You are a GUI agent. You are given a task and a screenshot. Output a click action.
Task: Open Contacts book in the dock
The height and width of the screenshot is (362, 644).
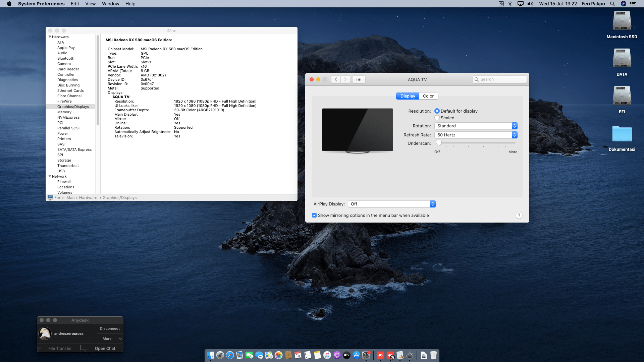pos(288,355)
